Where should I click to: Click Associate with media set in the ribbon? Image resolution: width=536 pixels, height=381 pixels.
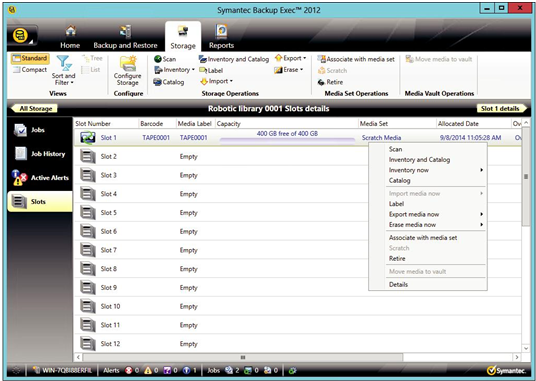(x=356, y=59)
